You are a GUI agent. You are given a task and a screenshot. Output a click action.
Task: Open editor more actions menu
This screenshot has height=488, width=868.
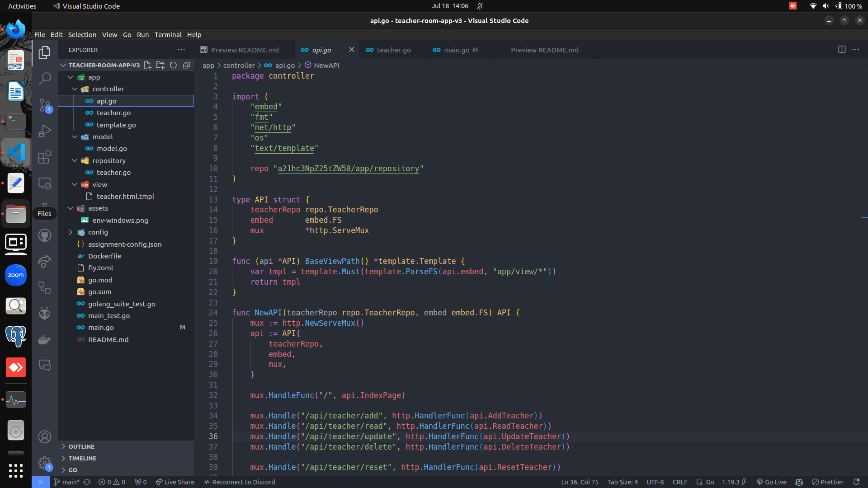[856, 50]
